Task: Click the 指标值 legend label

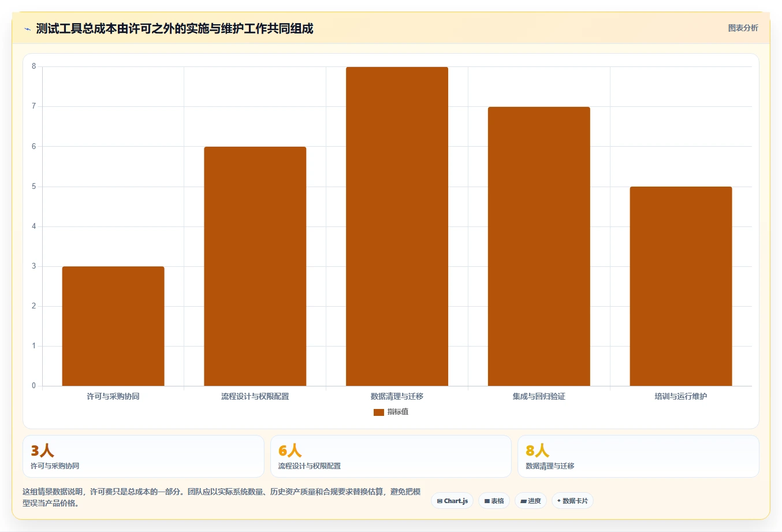Action: [398, 412]
